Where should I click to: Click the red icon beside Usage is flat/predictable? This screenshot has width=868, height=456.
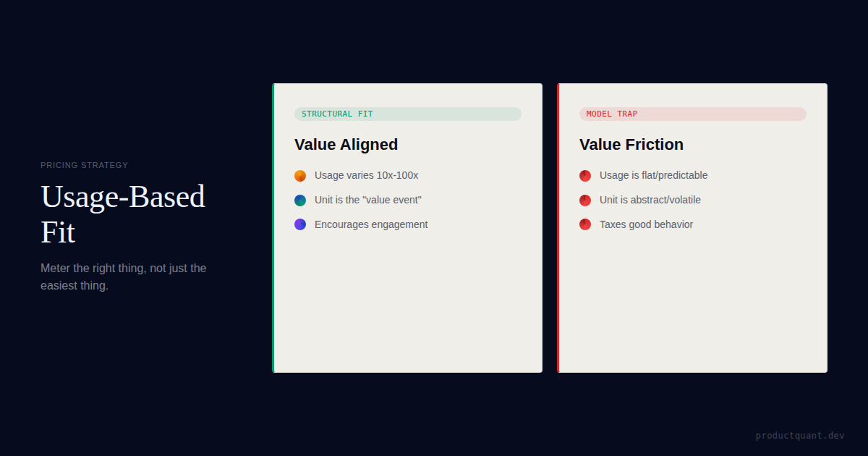click(x=585, y=176)
